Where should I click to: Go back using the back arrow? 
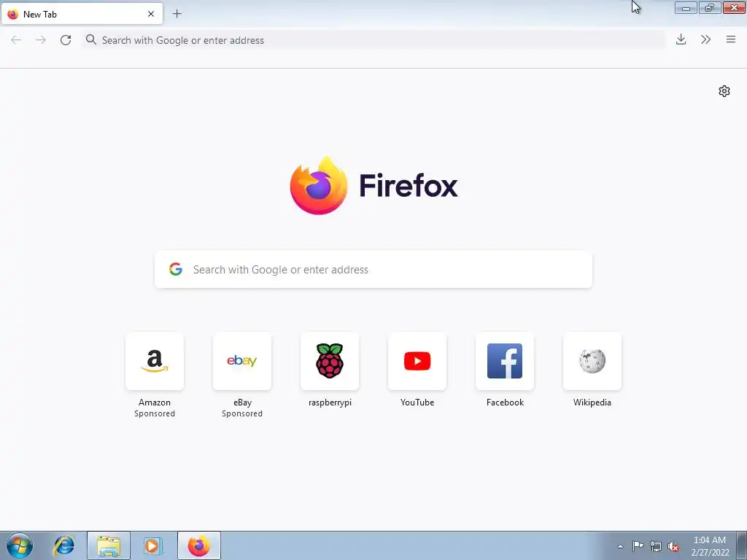tap(16, 40)
